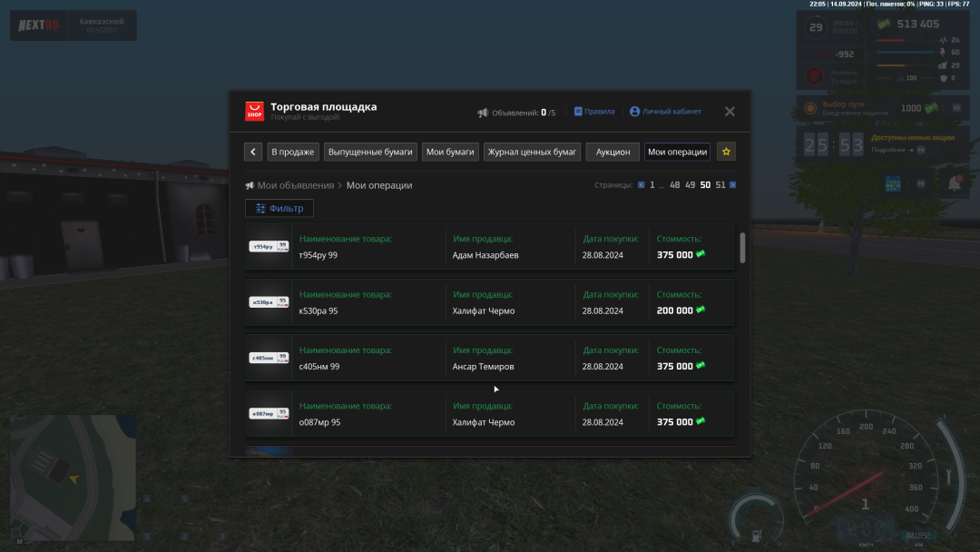The height and width of the screenshot is (552, 980).
Task: Go to previous page with left pagination arrow
Action: pos(642,185)
